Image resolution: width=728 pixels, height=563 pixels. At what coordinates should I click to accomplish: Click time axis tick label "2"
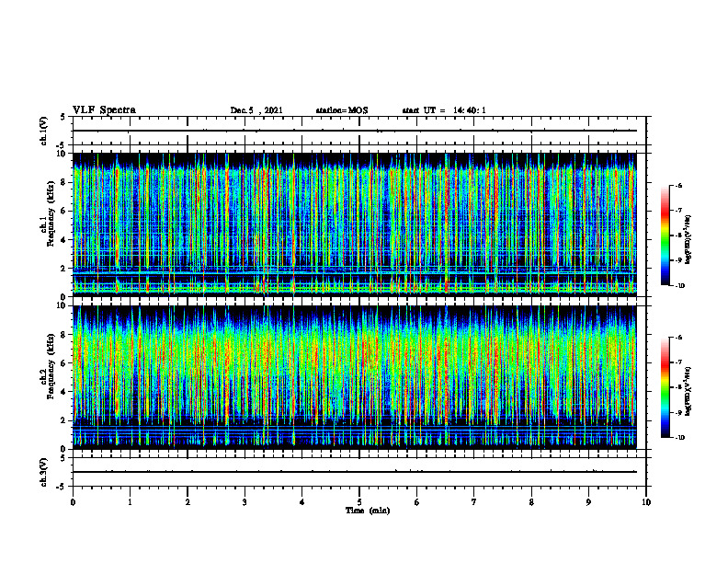(188, 502)
